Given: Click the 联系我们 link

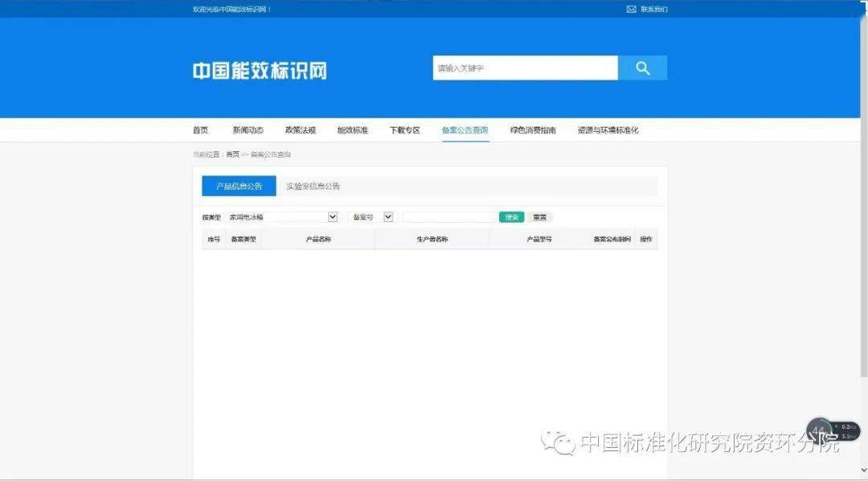Looking at the screenshot, I should pyautogui.click(x=653, y=9).
